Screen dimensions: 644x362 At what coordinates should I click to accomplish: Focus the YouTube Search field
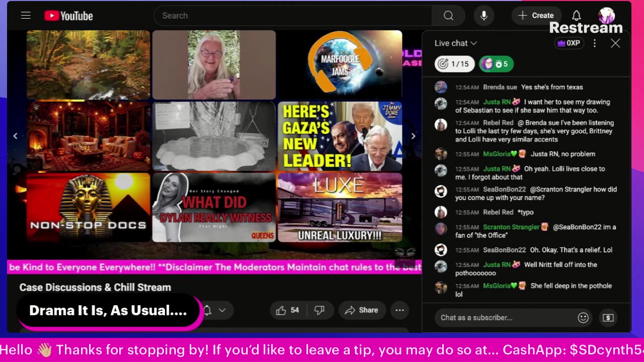[x=293, y=16]
